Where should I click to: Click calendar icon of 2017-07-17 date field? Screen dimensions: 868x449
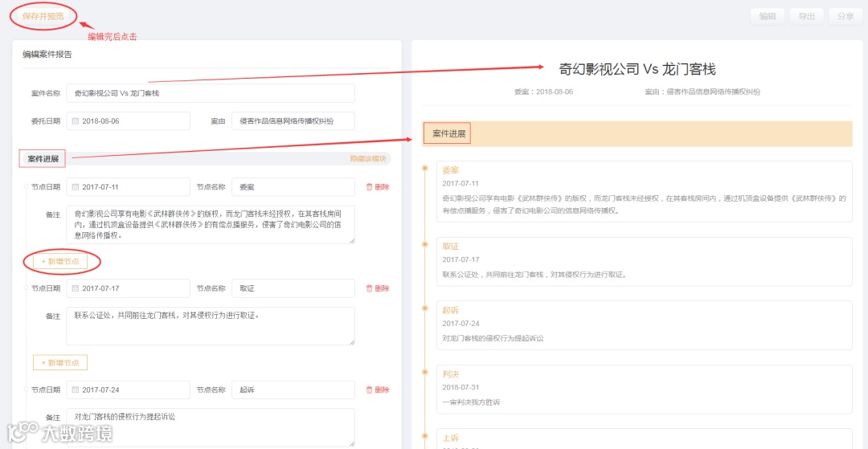click(x=76, y=288)
